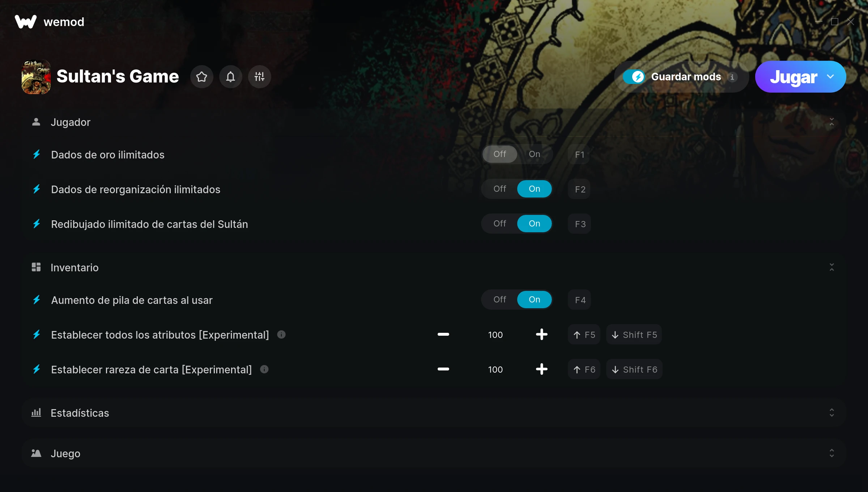Expand the Estadísticas section
Image resolution: width=868 pixels, height=492 pixels.
[832, 413]
